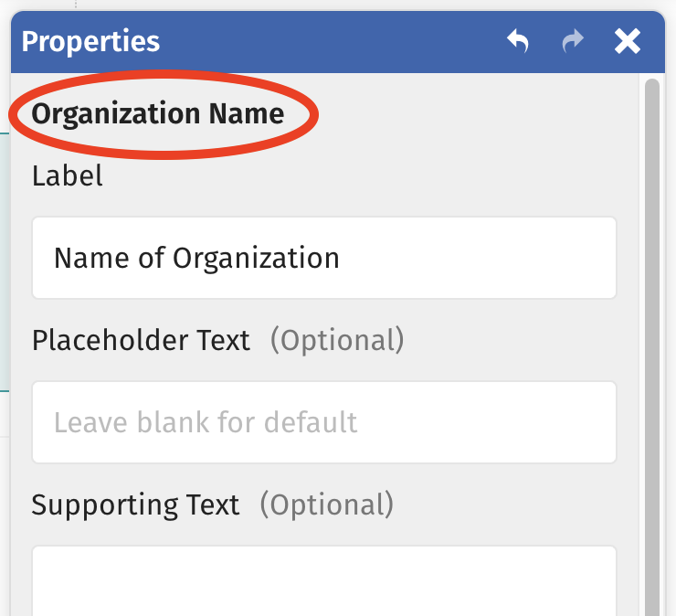Click the Properties panel title text

click(x=90, y=41)
